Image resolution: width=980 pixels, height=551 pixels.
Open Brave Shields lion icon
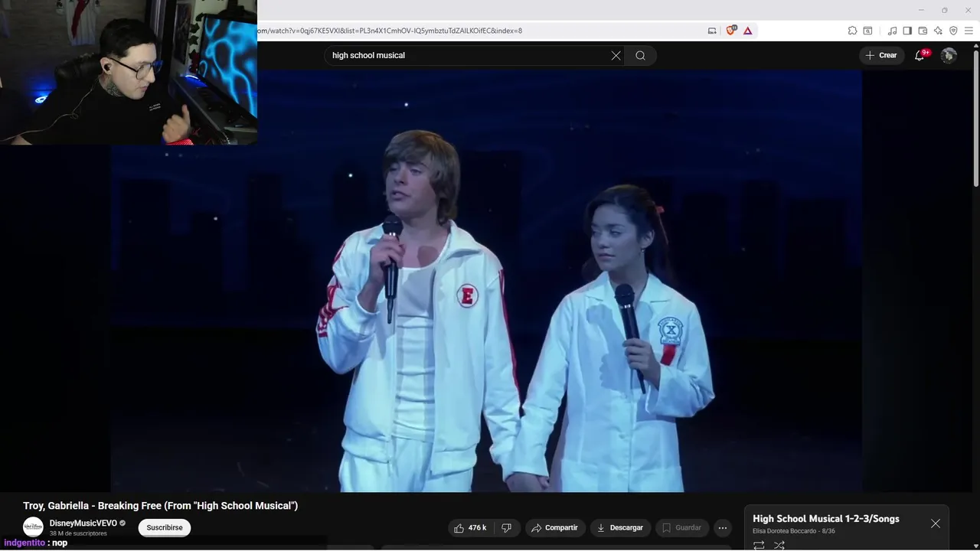click(731, 31)
